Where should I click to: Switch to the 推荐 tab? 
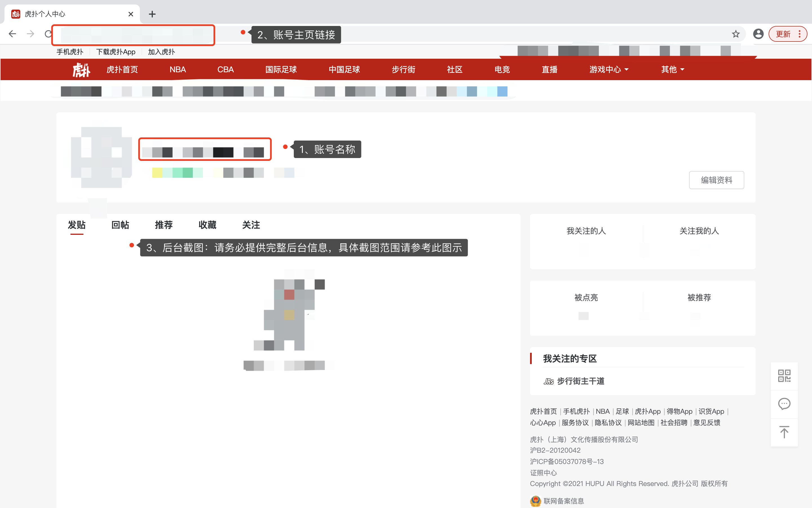[x=164, y=225]
